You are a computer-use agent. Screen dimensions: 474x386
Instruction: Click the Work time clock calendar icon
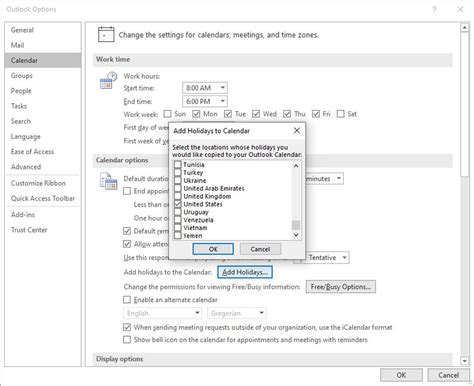pyautogui.click(x=108, y=80)
